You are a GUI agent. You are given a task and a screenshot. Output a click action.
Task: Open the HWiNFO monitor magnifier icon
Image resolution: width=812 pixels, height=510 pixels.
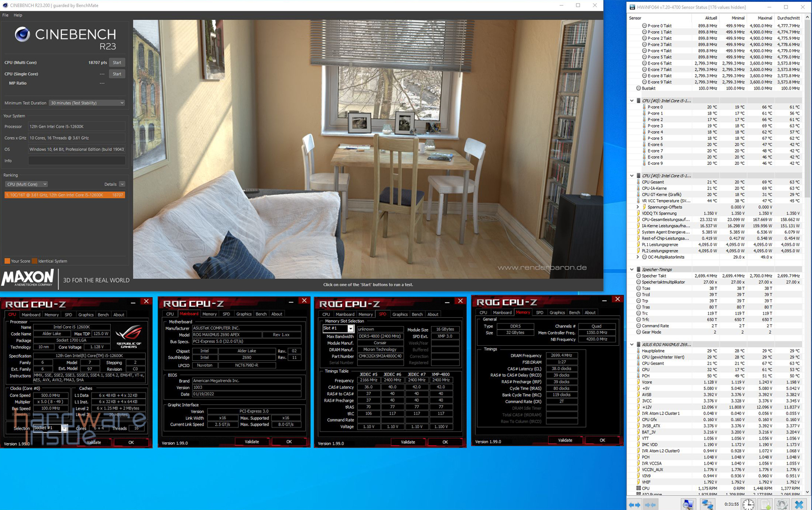[688, 504]
